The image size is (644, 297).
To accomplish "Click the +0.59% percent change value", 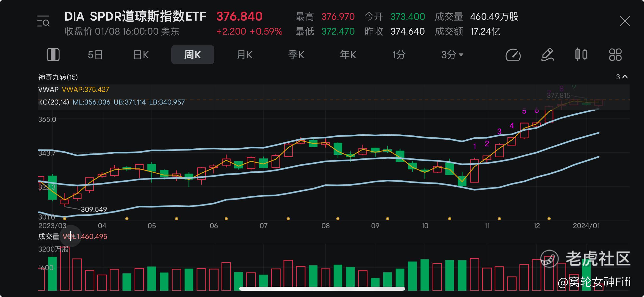I will pos(266,31).
